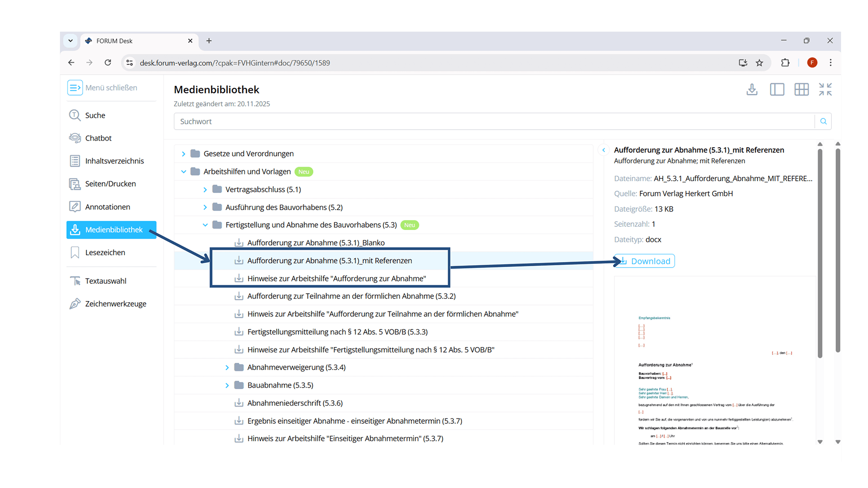This screenshot has width=868, height=488.
Task: Collapse the Arbeitshilfen und Vorlagen folder
Action: tap(183, 172)
